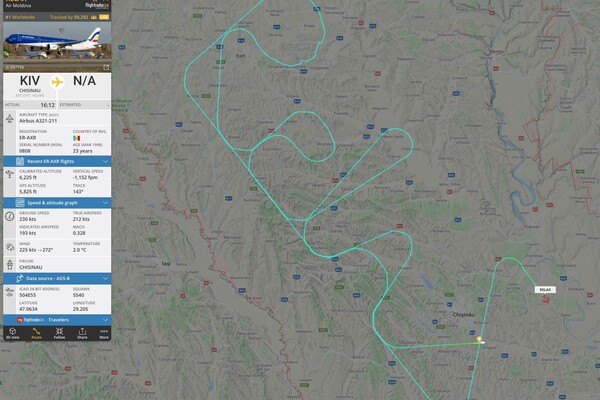This screenshot has height=400, width=600.
Task: Expand Recent ER-AXR flights section
Action: pyautogui.click(x=57, y=162)
